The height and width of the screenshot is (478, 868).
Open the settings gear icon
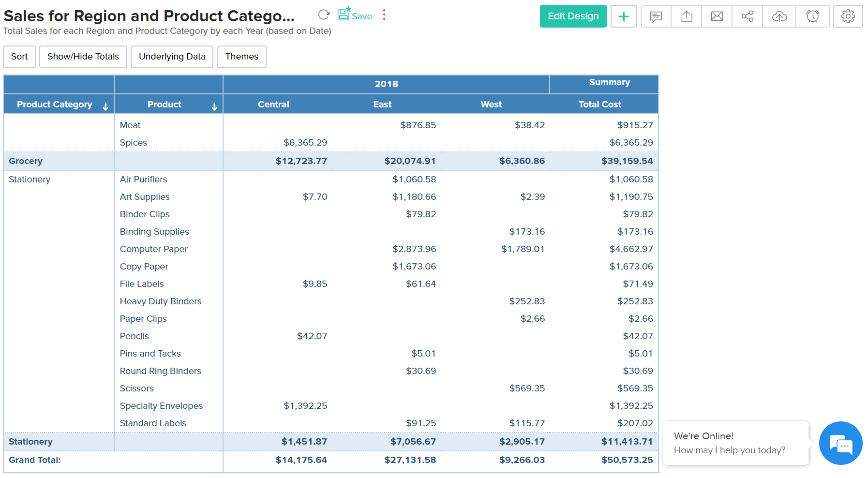point(848,16)
